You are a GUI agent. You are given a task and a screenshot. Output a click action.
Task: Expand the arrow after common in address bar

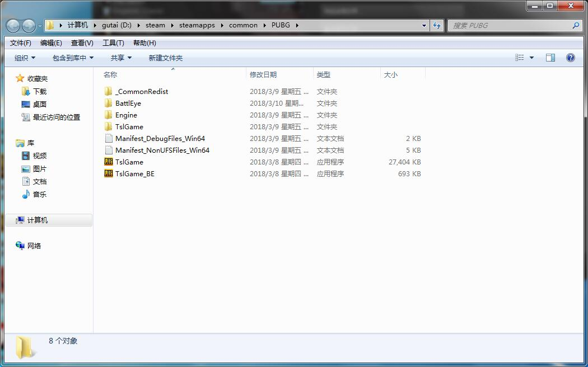tap(265, 26)
